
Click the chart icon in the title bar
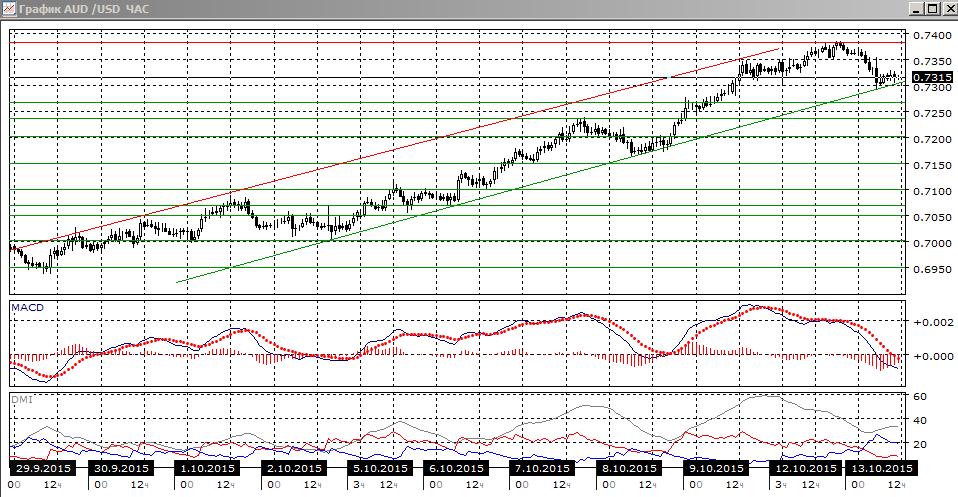(x=9, y=9)
